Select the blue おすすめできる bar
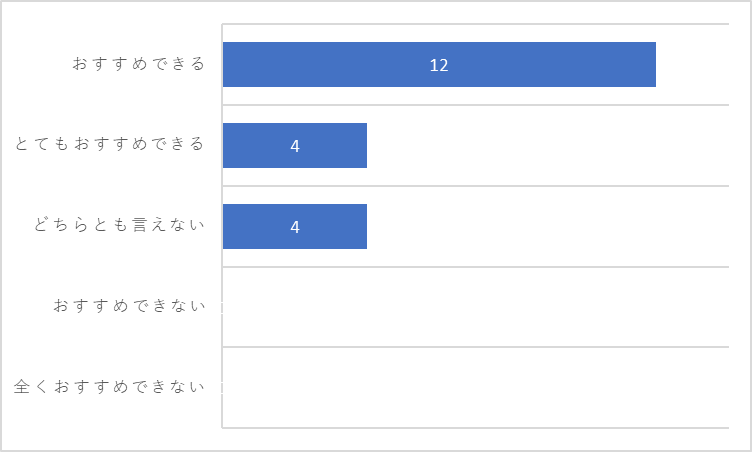Image resolution: width=752 pixels, height=452 pixels. (439, 64)
